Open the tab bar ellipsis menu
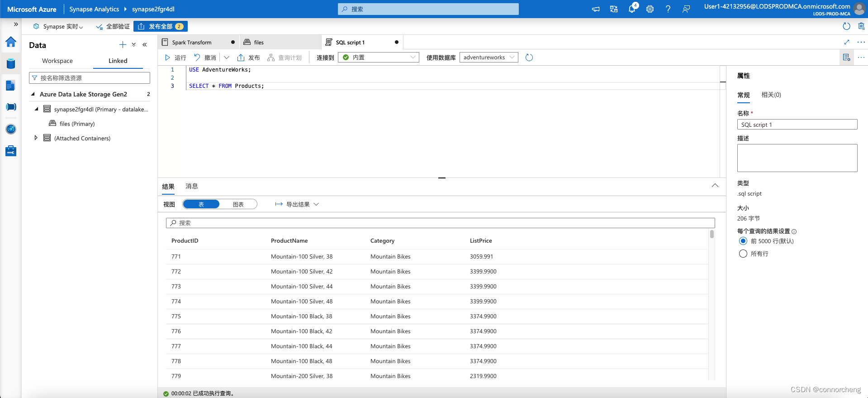 click(861, 42)
